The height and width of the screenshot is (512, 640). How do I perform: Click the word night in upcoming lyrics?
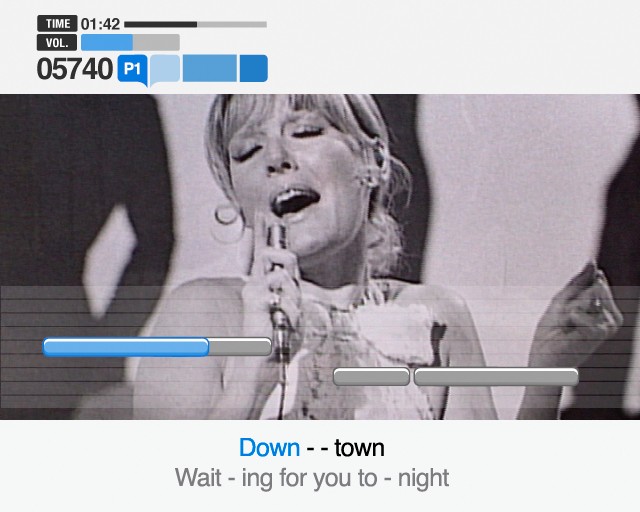[x=424, y=479]
